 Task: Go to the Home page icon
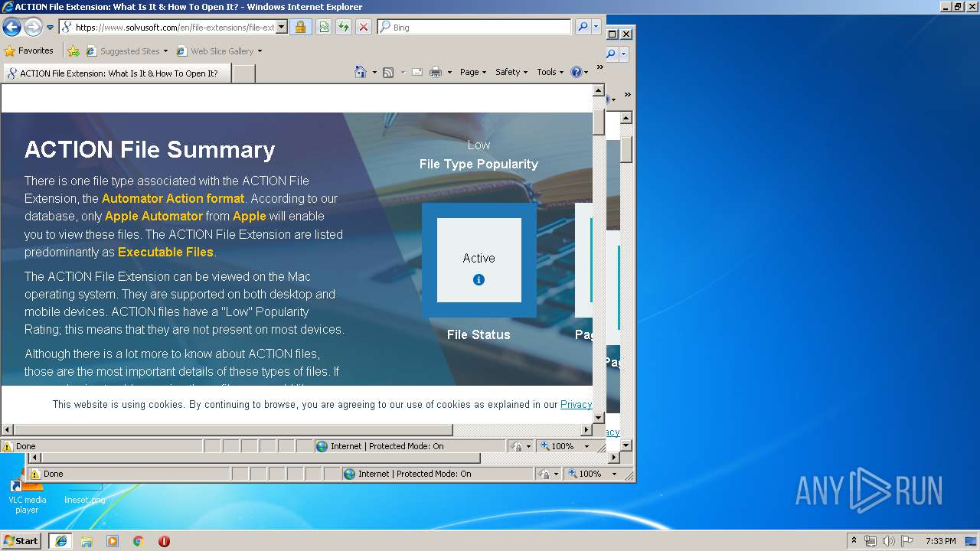click(361, 72)
